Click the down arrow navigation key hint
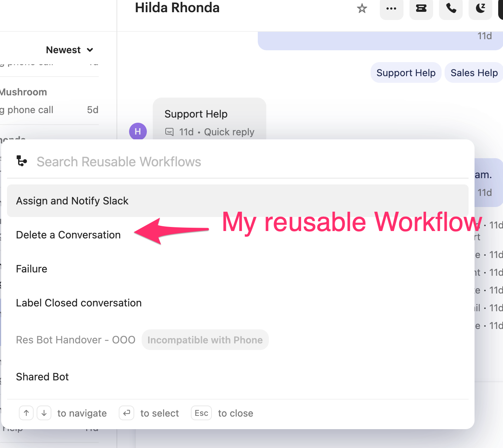 pyautogui.click(x=44, y=413)
